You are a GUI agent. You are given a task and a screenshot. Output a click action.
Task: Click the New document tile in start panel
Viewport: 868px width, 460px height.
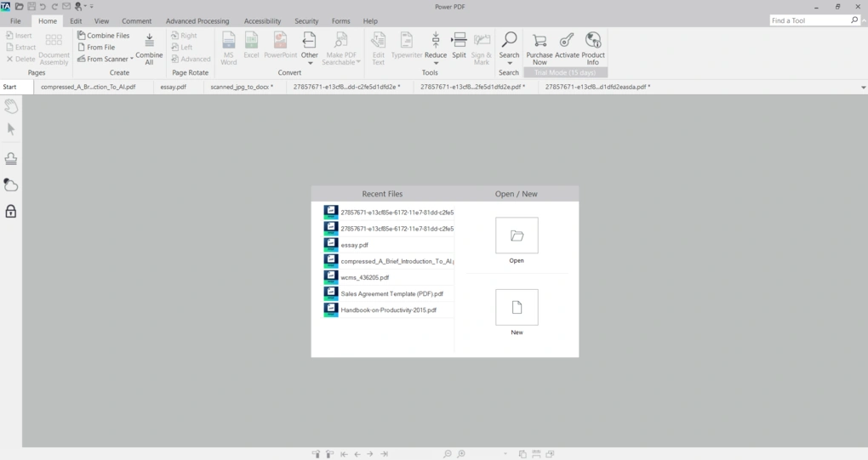[x=517, y=308]
